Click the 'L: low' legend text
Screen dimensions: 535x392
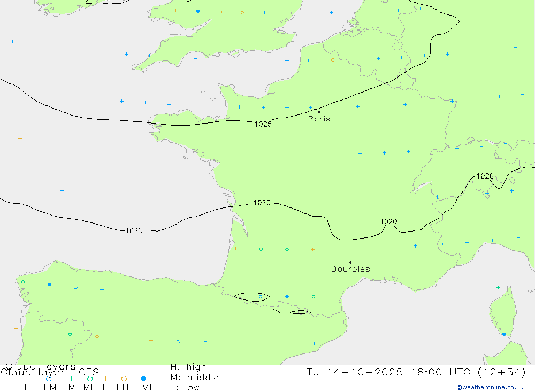coord(185,388)
